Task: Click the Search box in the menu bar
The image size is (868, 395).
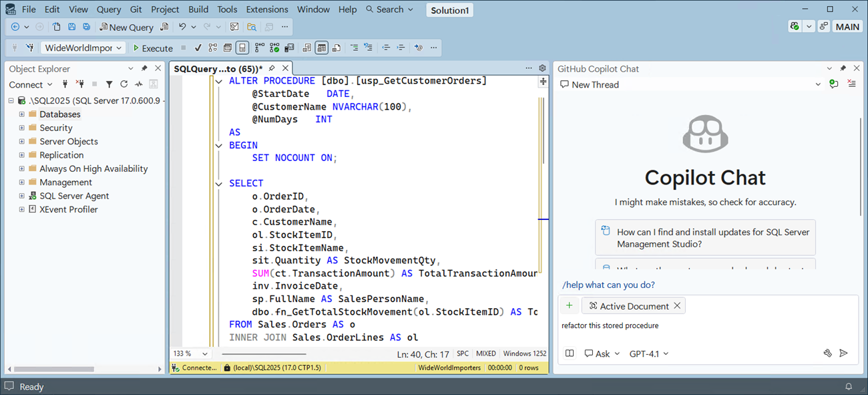Action: [390, 9]
